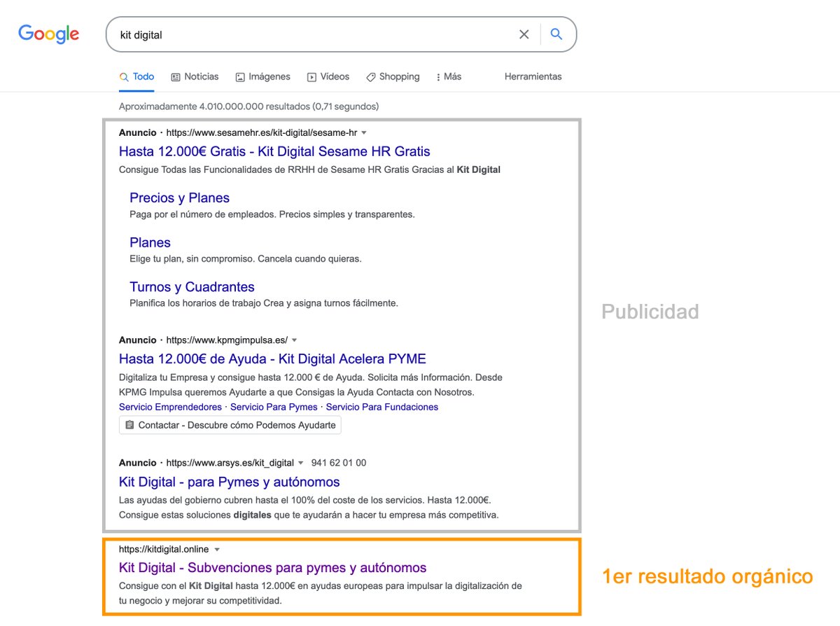The image size is (840, 626).
Task: Expand dropdown arrow next to kitdigital.online URL
Action: (217, 550)
